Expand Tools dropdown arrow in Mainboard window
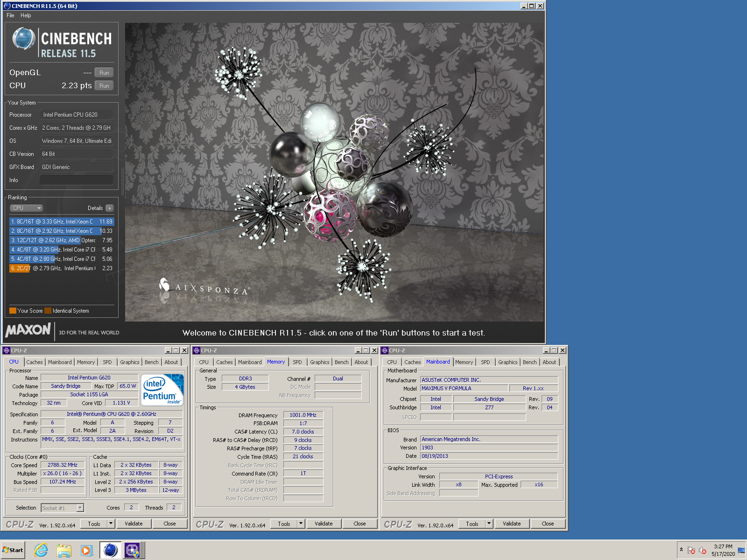 point(489,524)
